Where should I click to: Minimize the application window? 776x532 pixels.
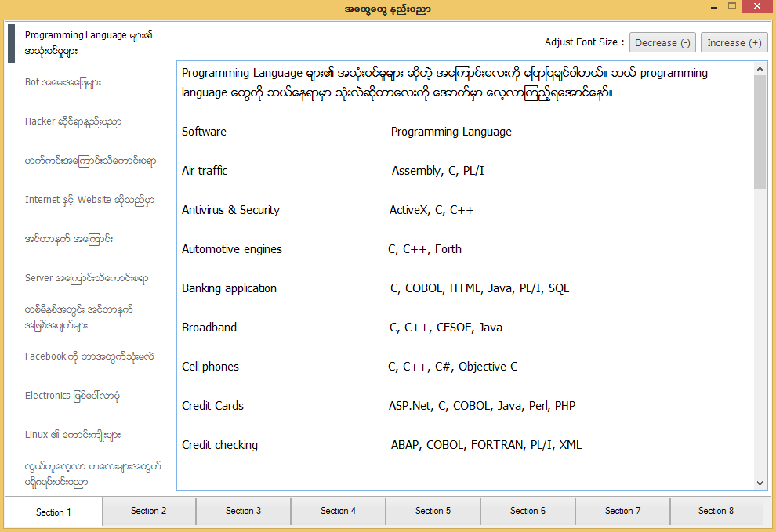click(x=714, y=7)
